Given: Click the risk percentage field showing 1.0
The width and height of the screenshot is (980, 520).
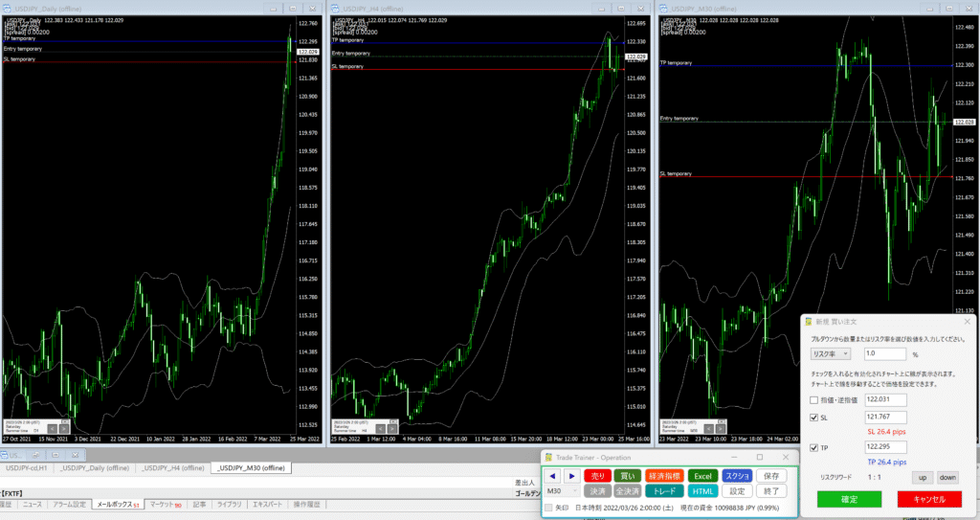Looking at the screenshot, I should click(x=885, y=353).
